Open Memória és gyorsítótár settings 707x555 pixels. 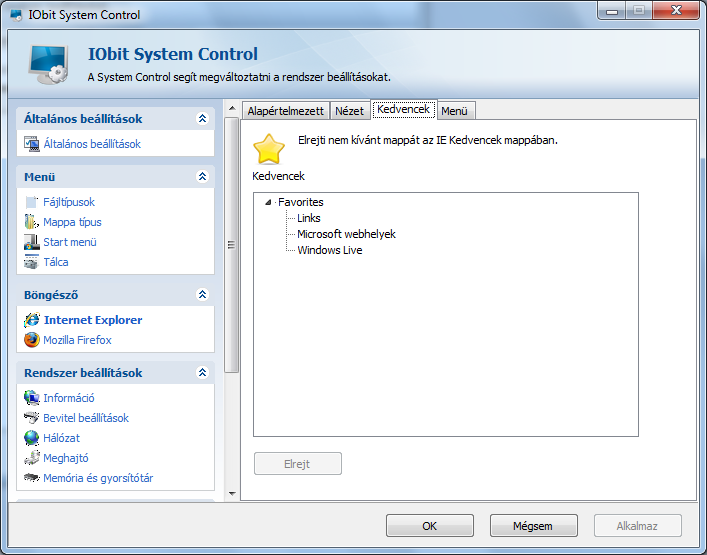98,478
